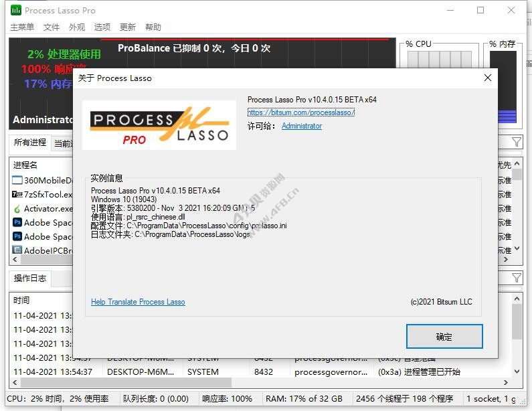532x411 pixels.
Task: Open the bitsum.com processlasso link
Action: (x=300, y=112)
